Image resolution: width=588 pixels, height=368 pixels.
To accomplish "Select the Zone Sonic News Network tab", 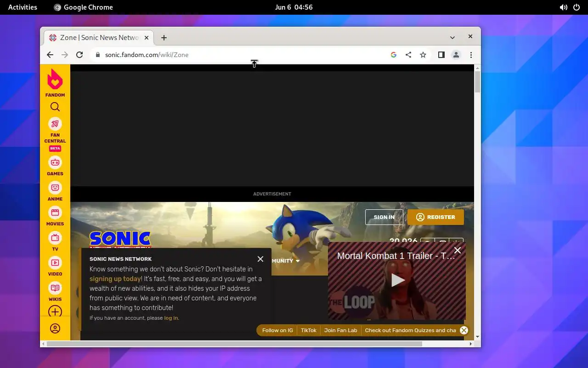I will (x=98, y=38).
